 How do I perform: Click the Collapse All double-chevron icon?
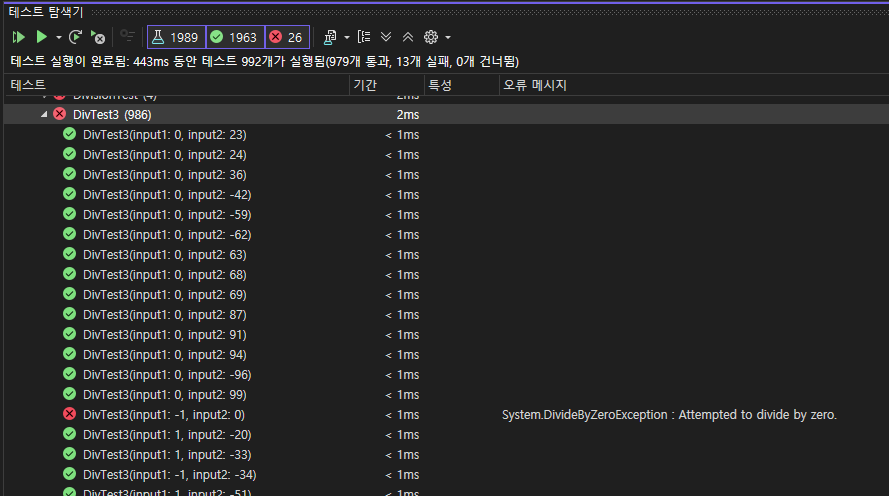(408, 37)
